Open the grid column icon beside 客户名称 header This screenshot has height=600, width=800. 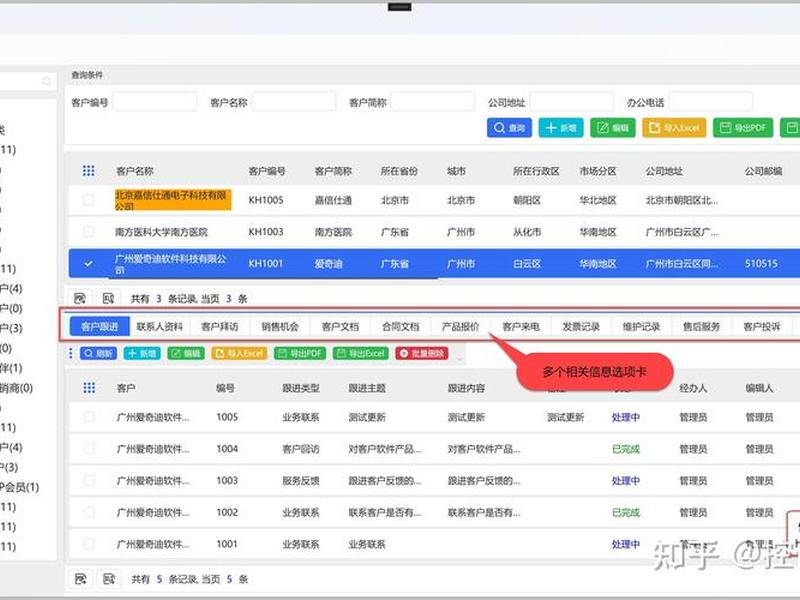tap(89, 171)
